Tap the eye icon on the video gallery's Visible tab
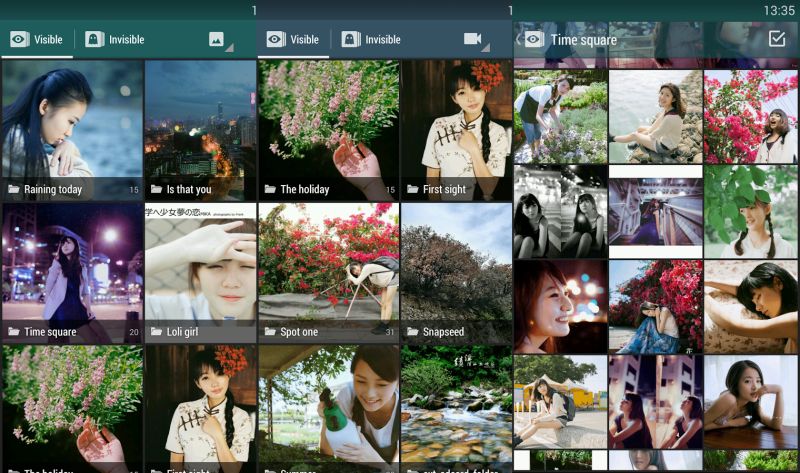 click(276, 39)
